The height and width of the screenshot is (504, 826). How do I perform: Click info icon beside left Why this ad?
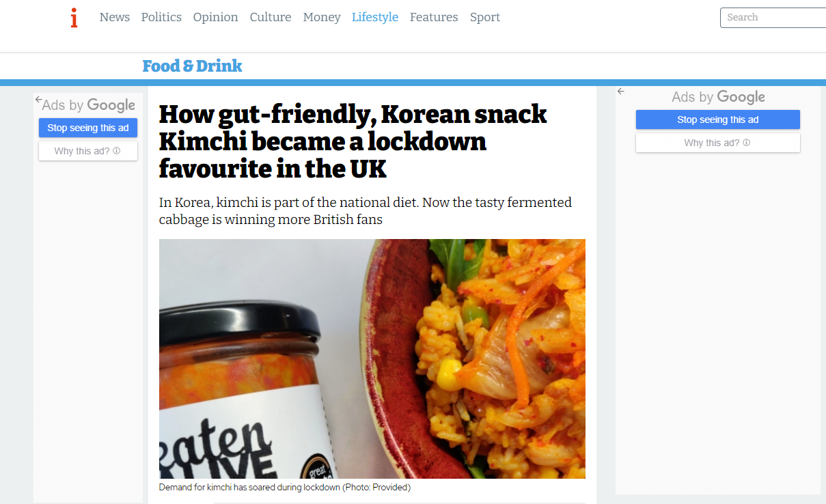(x=116, y=151)
